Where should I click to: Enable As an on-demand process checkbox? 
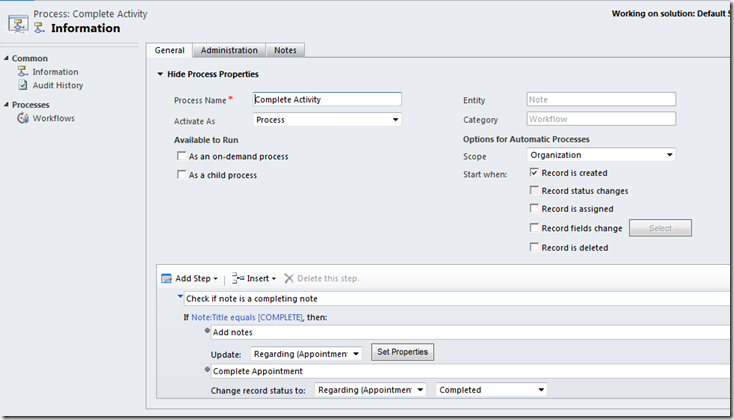pos(180,157)
